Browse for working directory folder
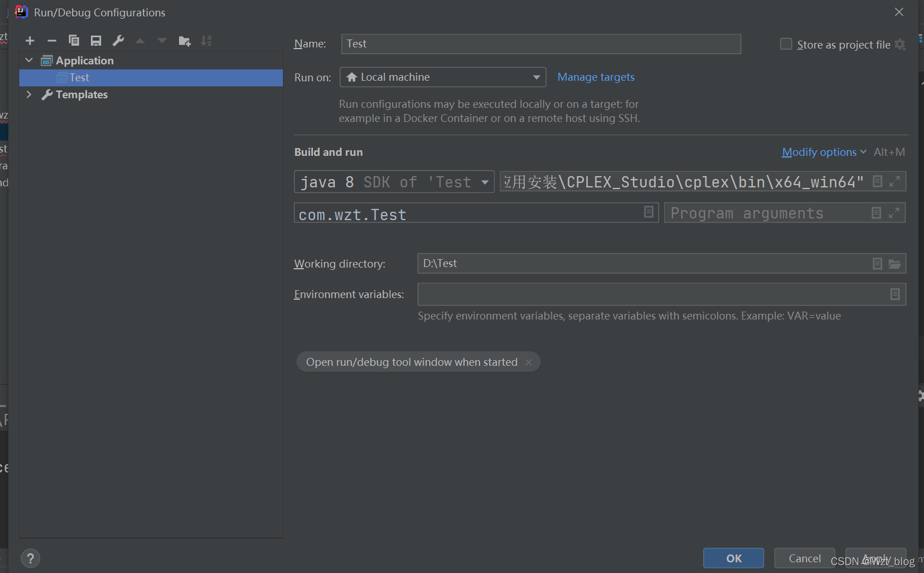 pyautogui.click(x=895, y=264)
